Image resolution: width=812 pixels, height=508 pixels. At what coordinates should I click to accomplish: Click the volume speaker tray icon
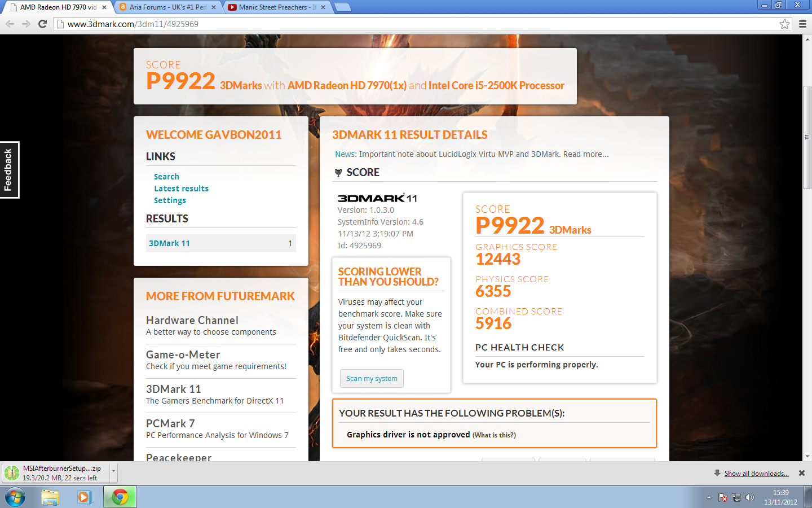(x=750, y=497)
